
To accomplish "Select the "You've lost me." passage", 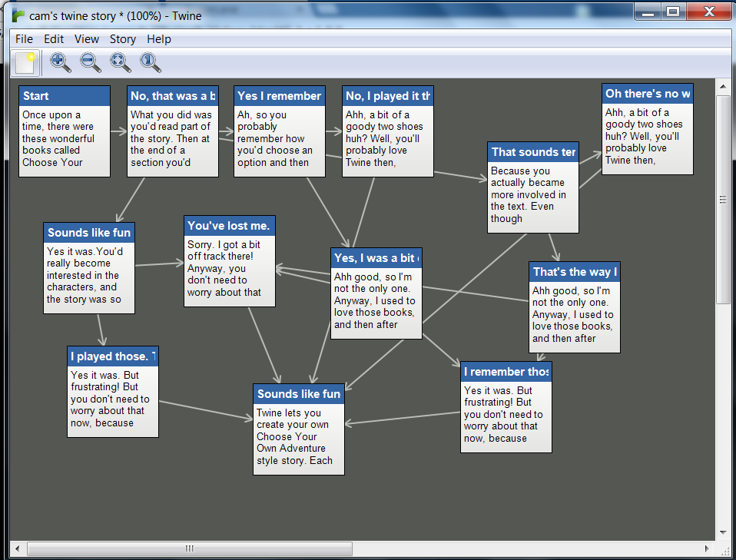I will click(x=230, y=261).
